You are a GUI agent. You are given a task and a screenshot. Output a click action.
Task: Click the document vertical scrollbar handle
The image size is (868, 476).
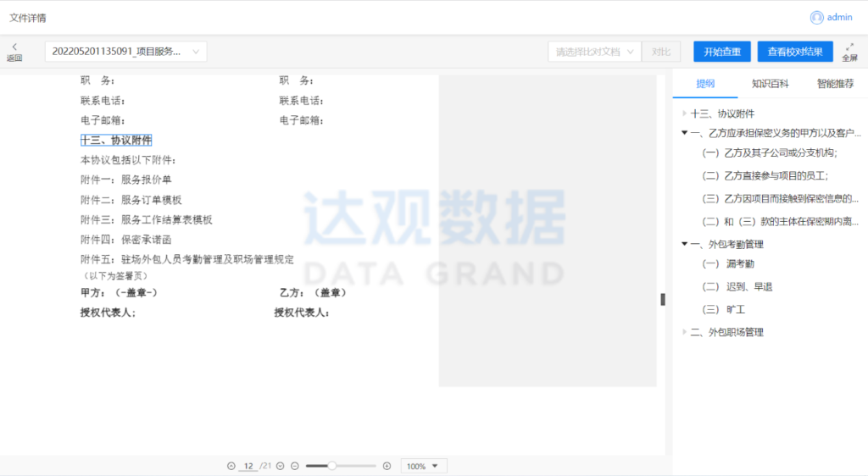(x=663, y=299)
